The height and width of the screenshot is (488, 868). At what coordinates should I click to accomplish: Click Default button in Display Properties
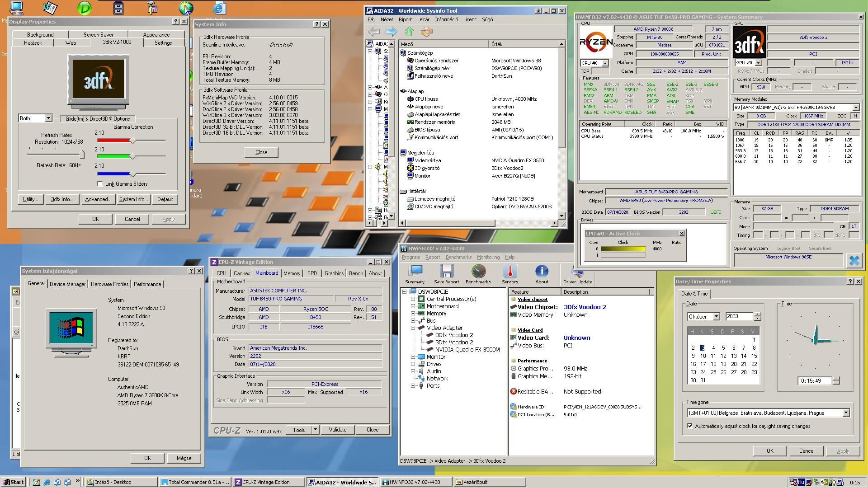pyautogui.click(x=165, y=199)
